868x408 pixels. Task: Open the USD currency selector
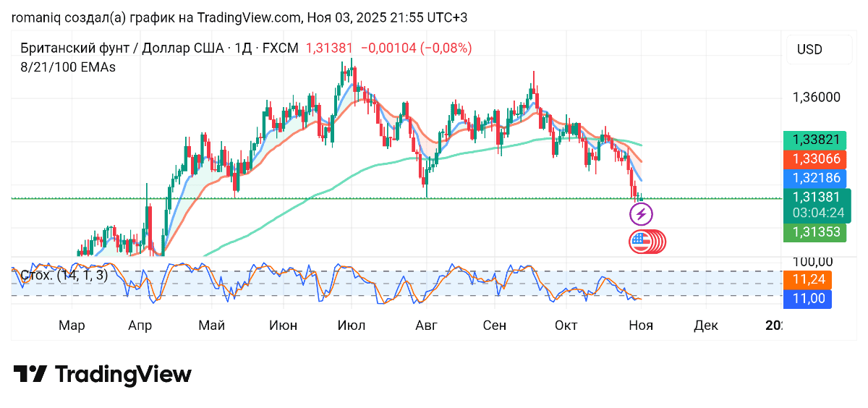(x=809, y=50)
